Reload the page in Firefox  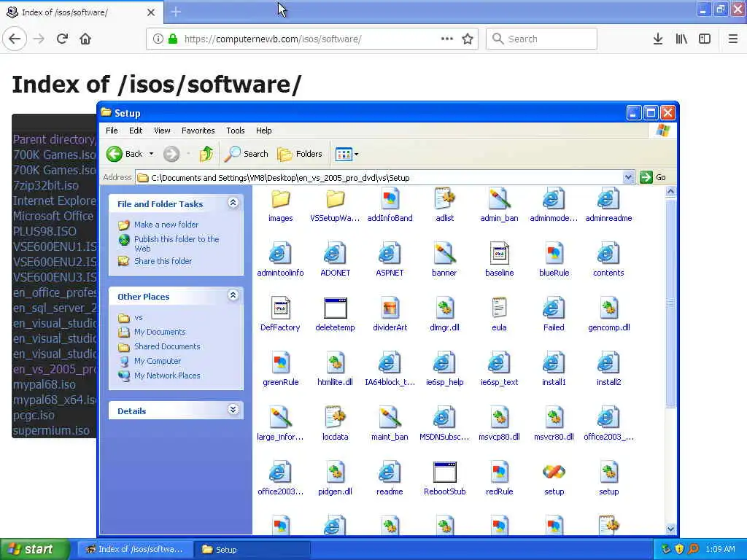[x=62, y=39]
